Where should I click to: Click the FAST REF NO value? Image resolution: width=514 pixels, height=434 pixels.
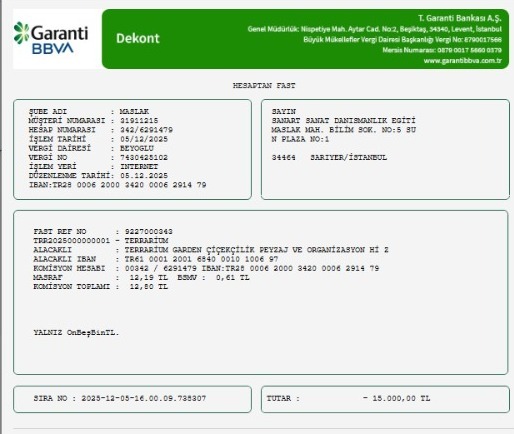149,231
